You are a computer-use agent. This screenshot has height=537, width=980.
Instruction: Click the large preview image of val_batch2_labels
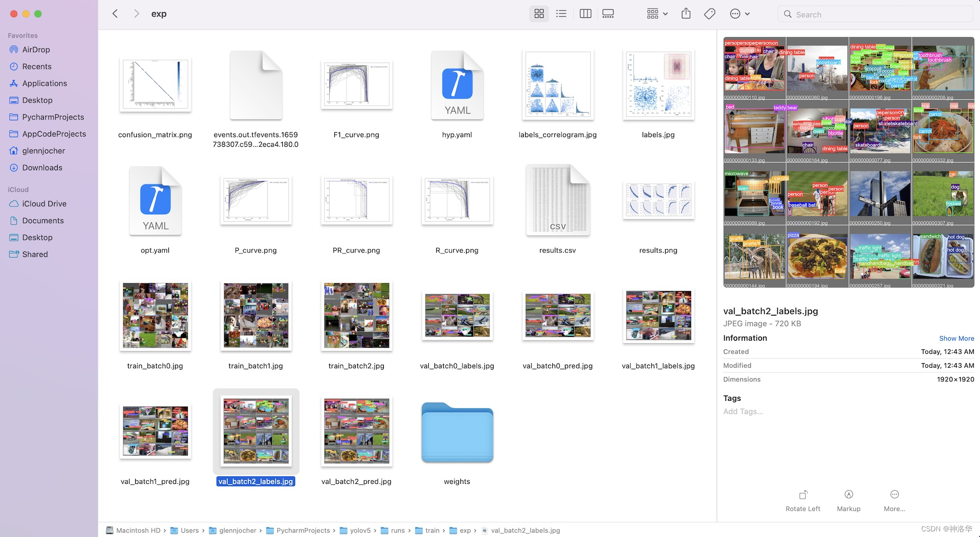(848, 162)
